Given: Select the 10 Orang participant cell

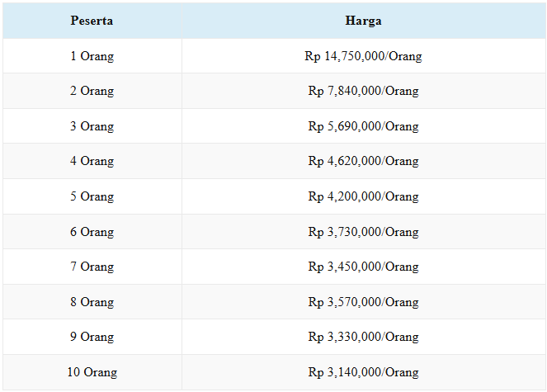Looking at the screenshot, I should click(92, 372).
